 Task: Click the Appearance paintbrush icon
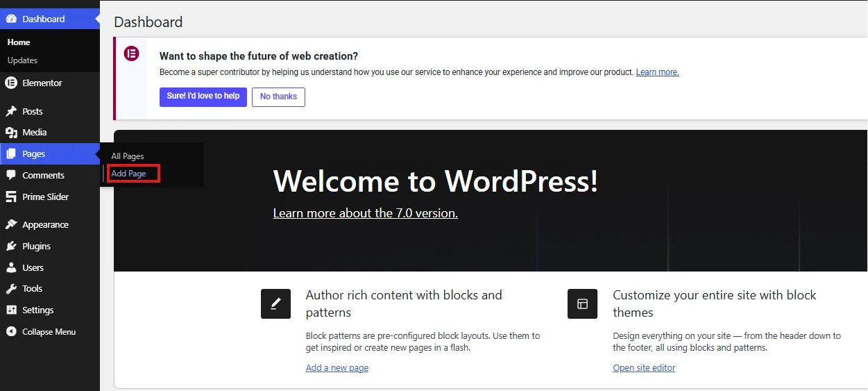(11, 224)
